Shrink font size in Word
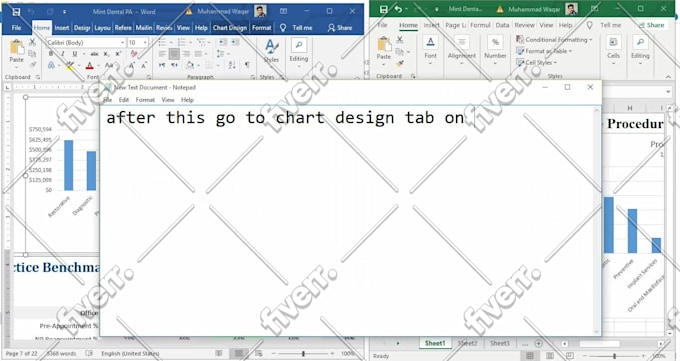 point(144,66)
